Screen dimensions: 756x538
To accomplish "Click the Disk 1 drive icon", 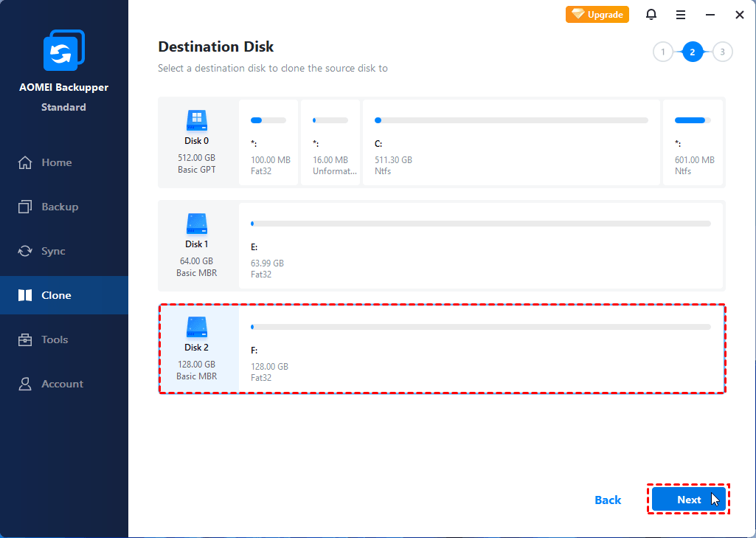I will (x=197, y=224).
